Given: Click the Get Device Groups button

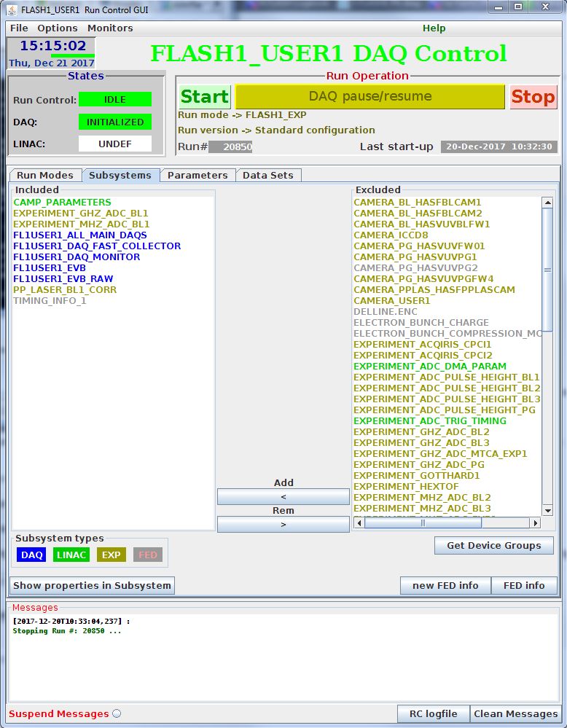Looking at the screenshot, I should (x=493, y=545).
